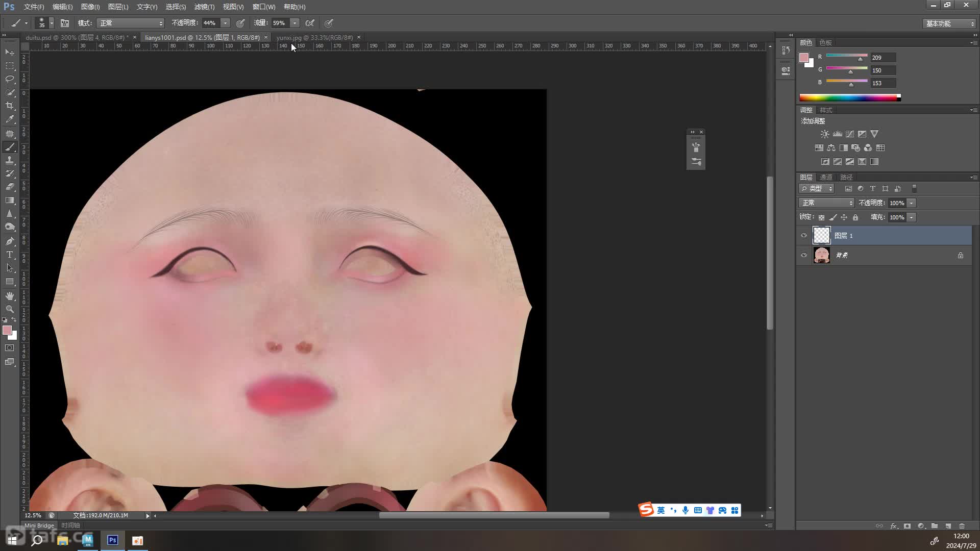Select the Lasso tool
Screen dimensions: 980x551
coord(10,79)
